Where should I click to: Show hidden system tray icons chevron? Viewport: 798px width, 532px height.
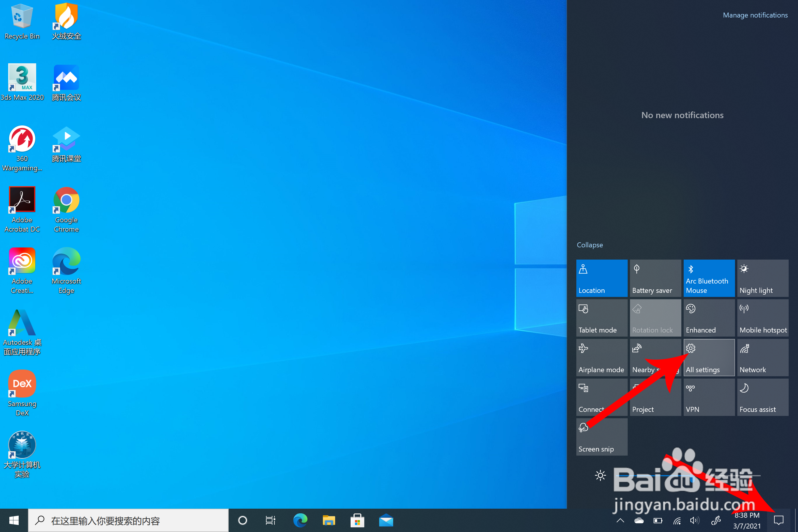pos(620,520)
